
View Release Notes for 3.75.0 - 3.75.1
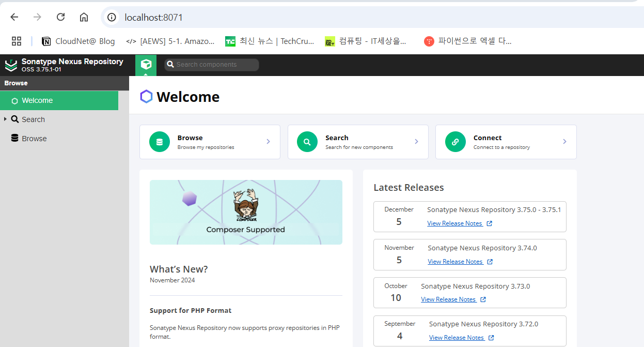coord(455,223)
